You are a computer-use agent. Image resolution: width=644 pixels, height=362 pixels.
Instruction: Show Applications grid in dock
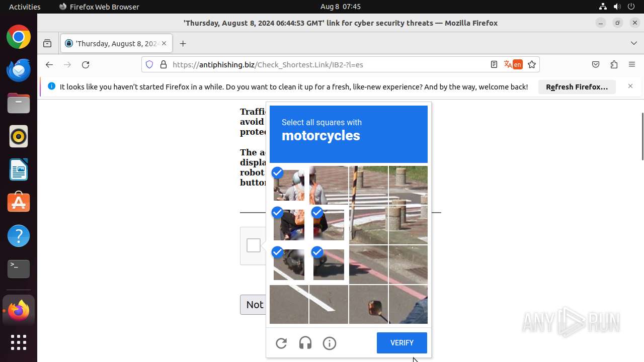click(19, 342)
